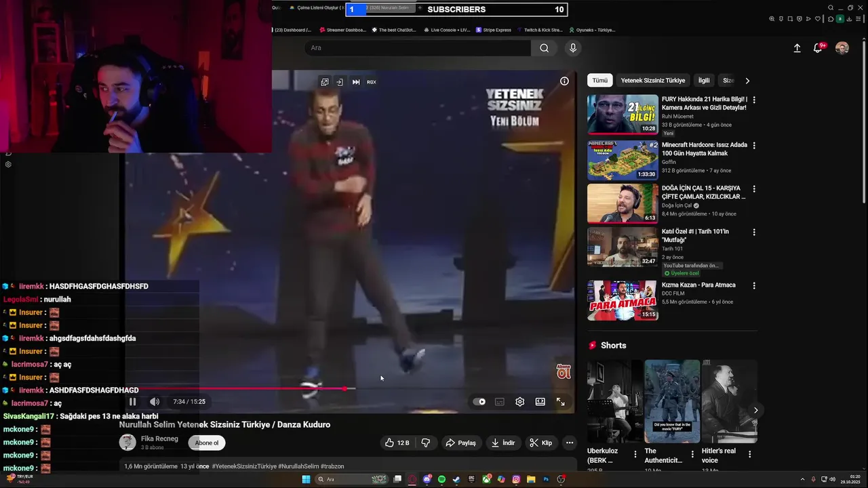Open video player settings gear

[519, 401]
